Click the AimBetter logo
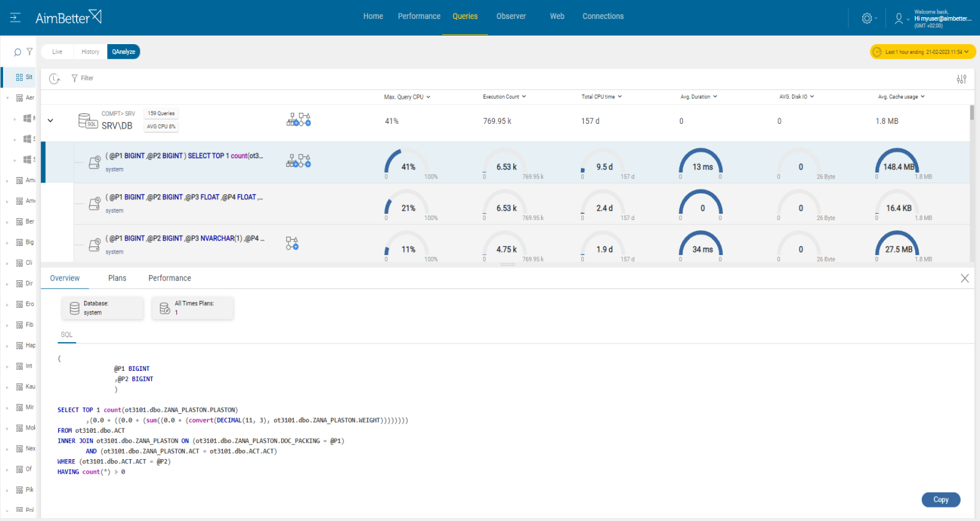The height and width of the screenshot is (521, 980). click(x=69, y=17)
